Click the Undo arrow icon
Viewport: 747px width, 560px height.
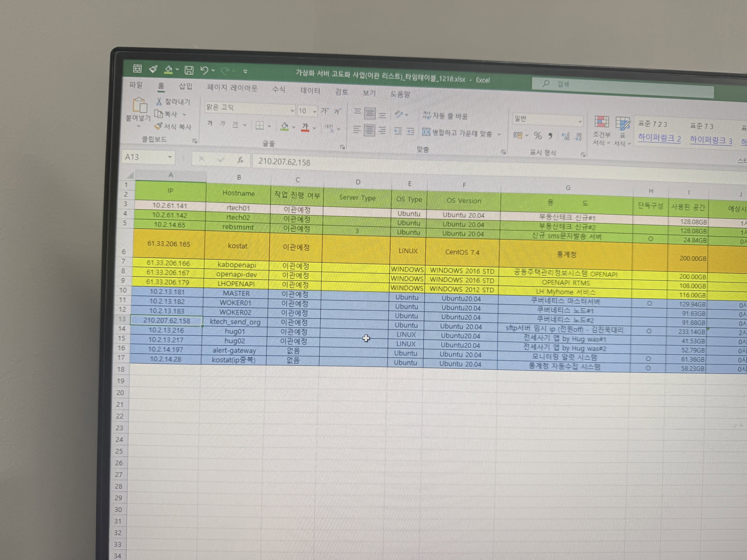(x=204, y=70)
